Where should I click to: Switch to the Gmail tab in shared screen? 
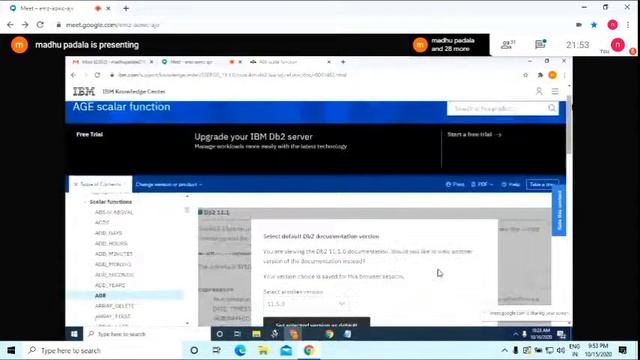pos(109,62)
